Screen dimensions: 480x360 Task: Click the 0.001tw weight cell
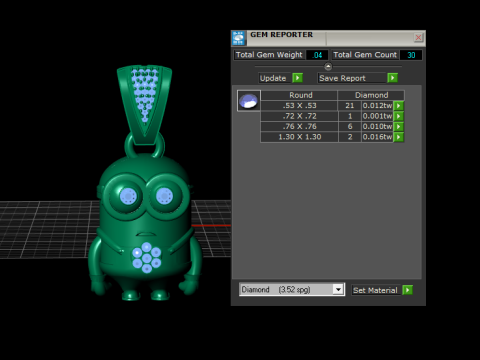tap(377, 116)
